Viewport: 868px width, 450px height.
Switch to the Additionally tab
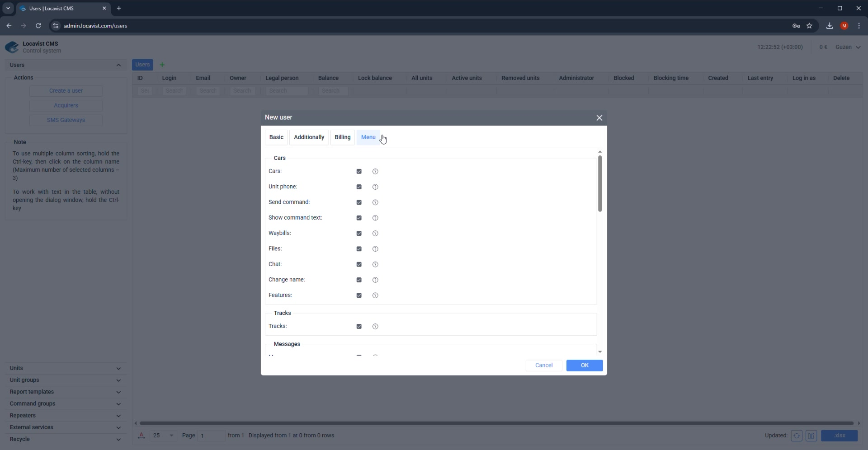(x=309, y=137)
